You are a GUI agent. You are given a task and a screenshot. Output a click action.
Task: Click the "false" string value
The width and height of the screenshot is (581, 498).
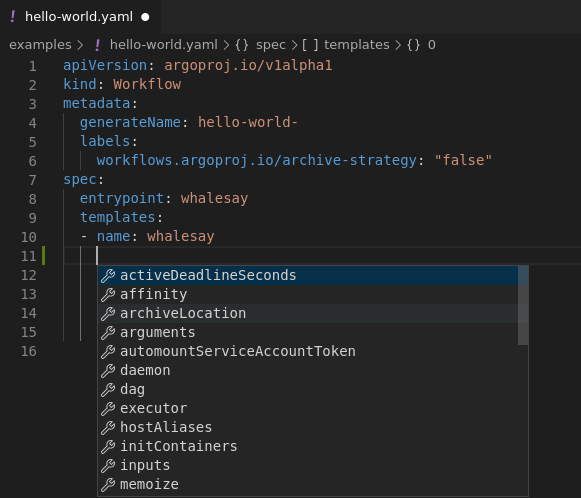[x=463, y=160]
